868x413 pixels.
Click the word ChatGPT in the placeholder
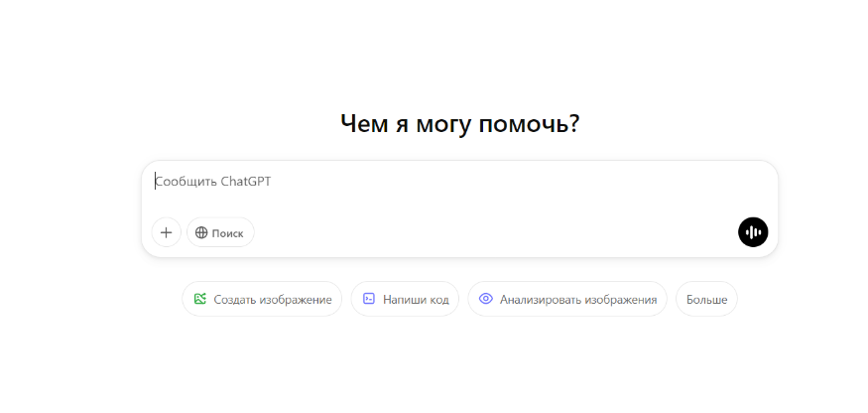246,182
